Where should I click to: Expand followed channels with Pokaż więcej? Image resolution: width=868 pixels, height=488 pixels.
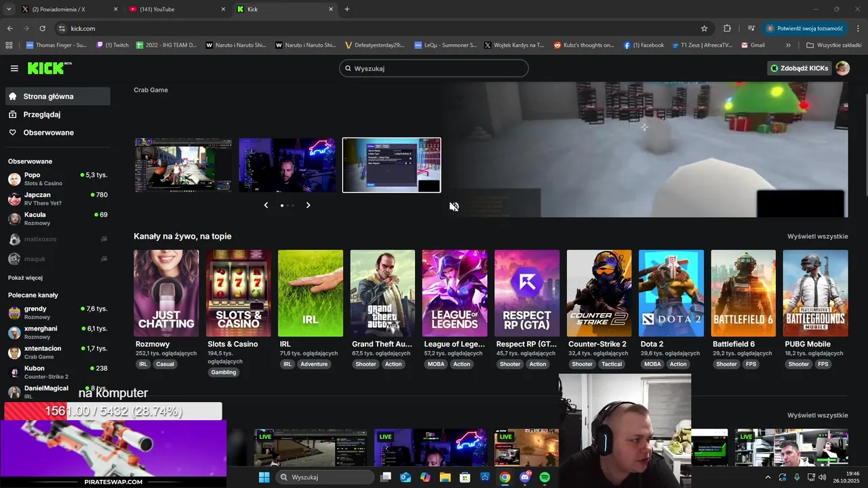[x=25, y=278]
